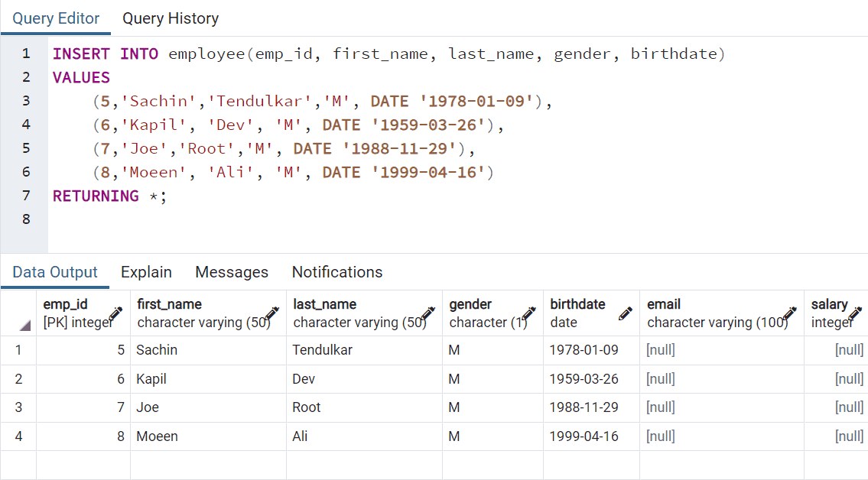
Task: Open the Notifications tab
Action: click(336, 272)
